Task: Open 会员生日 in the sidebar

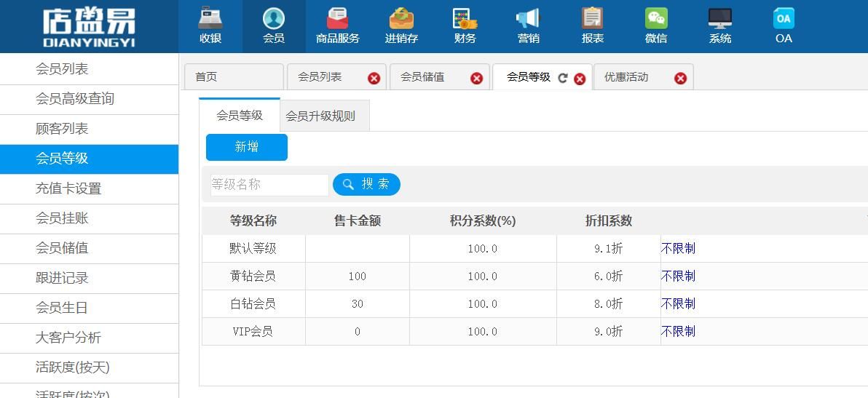Action: point(89,308)
